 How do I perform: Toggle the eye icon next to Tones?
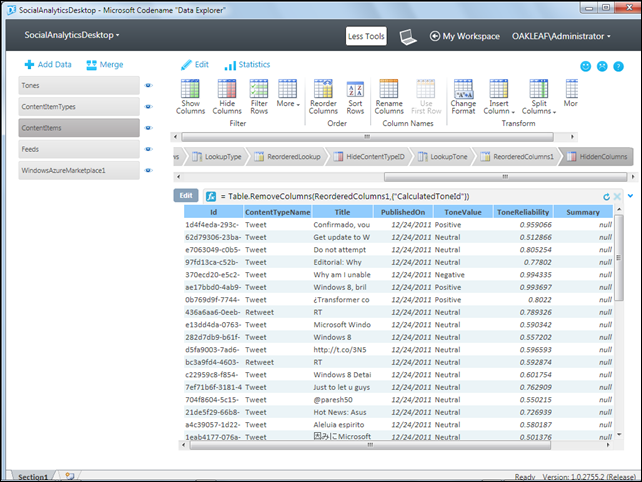(149, 86)
